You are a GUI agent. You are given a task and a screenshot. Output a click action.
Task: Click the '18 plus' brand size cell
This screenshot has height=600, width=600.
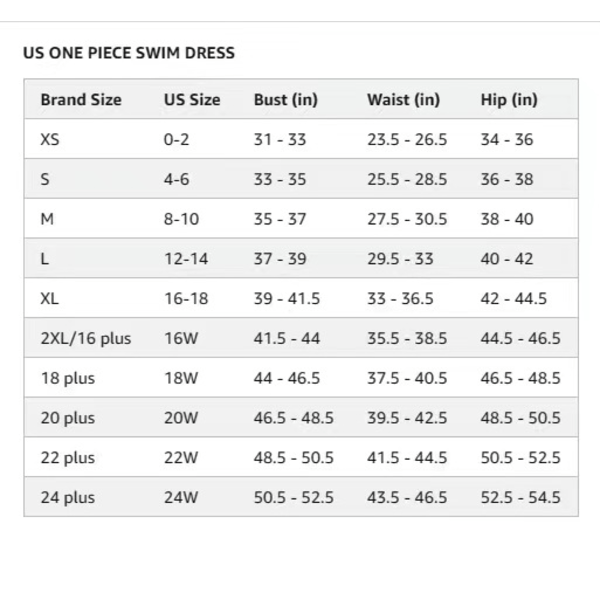click(68, 378)
